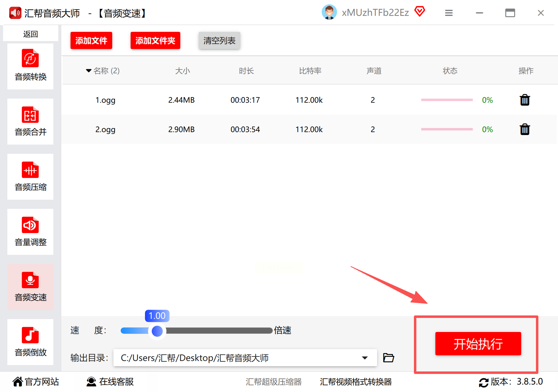
Task: Browse output folder with folder icon
Action: point(388,357)
